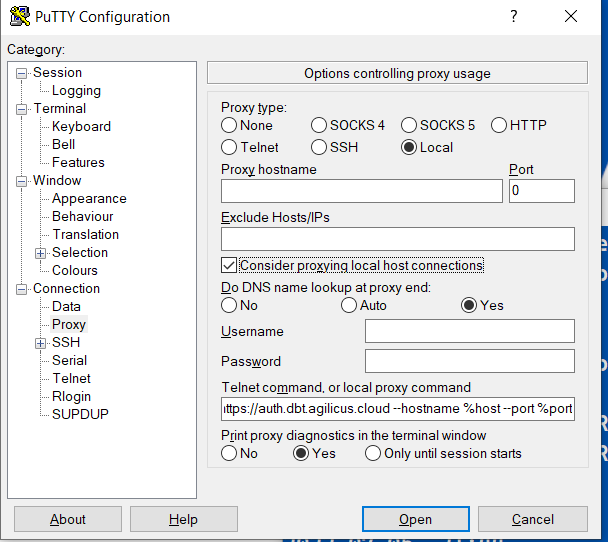Open the Translation category
Viewport: 608px width, 542px height.
click(x=85, y=235)
